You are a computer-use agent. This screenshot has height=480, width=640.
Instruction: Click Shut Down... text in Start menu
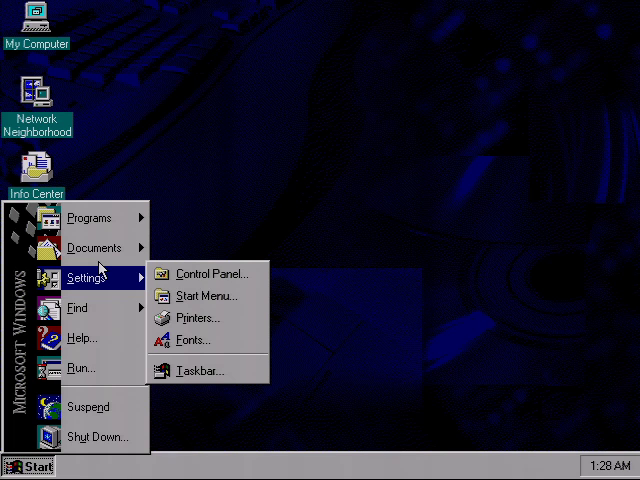click(x=97, y=437)
